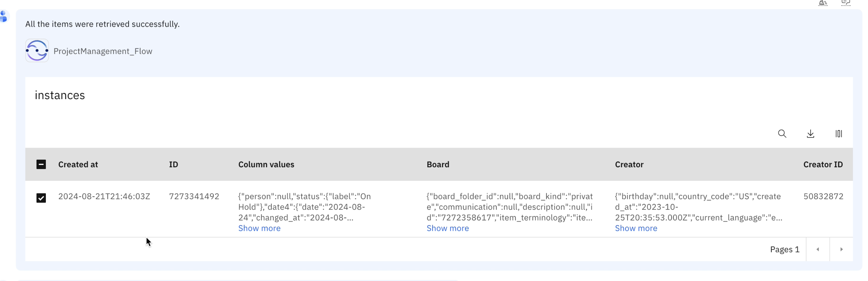The width and height of the screenshot is (868, 281).
Task: Go to the previous table page
Action: point(818,249)
